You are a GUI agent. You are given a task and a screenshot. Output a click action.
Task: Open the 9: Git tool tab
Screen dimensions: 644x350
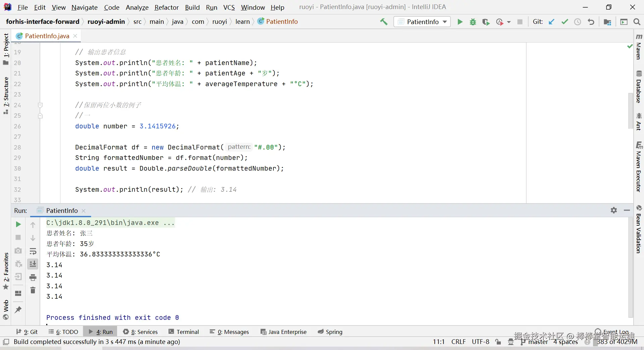(x=27, y=332)
